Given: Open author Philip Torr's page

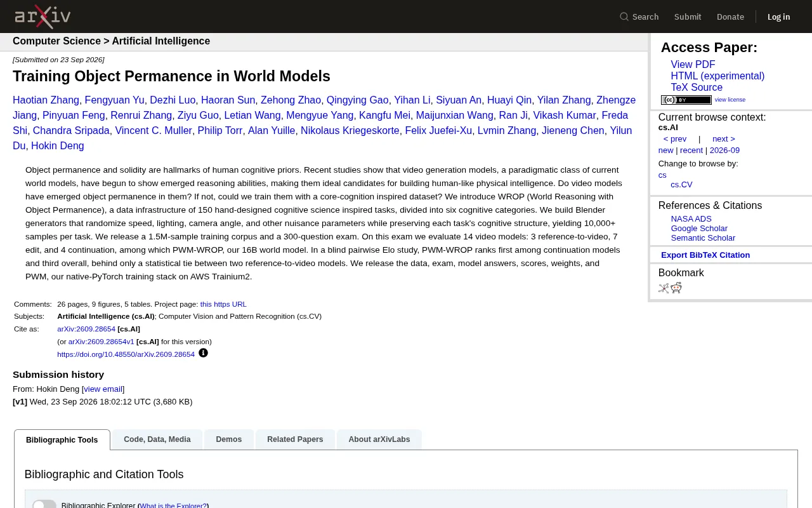Looking at the screenshot, I should pyautogui.click(x=220, y=131).
